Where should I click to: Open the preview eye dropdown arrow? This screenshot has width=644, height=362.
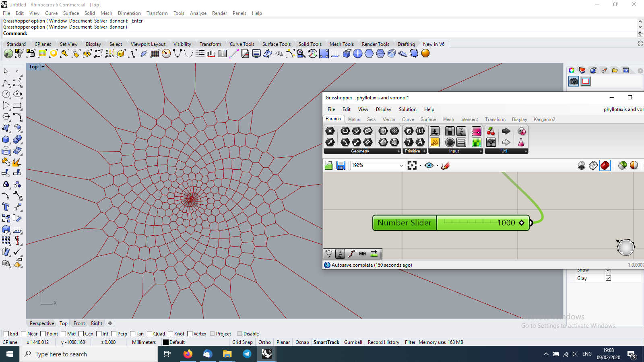pos(437,165)
